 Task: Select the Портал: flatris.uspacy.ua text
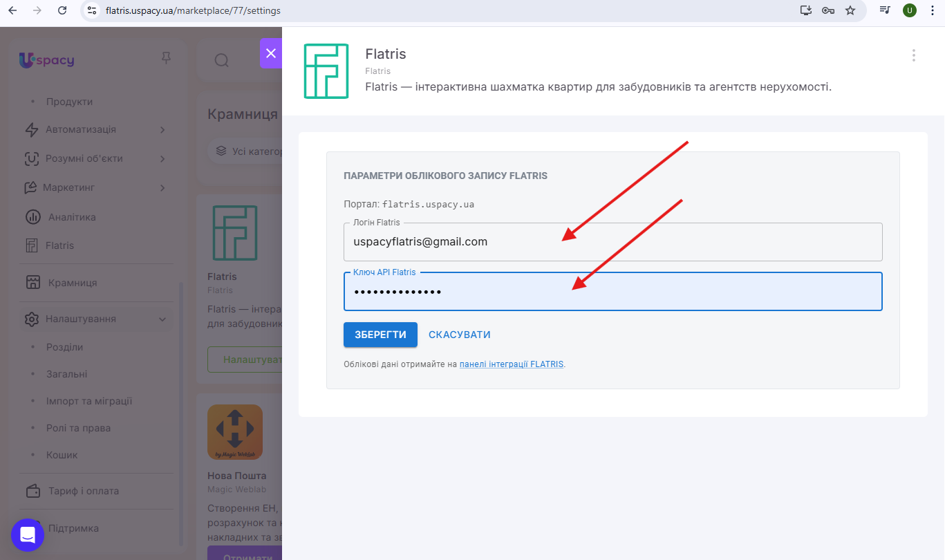(x=409, y=205)
